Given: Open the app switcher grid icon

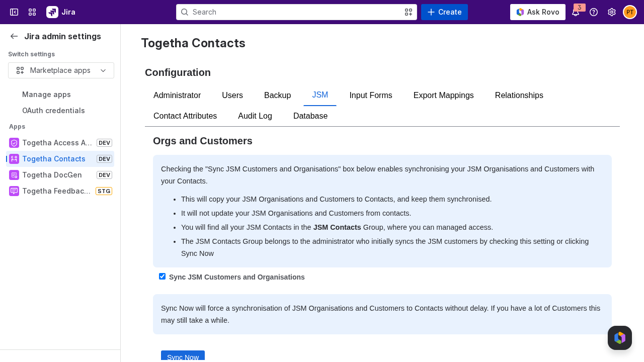Looking at the screenshot, I should (x=32, y=12).
